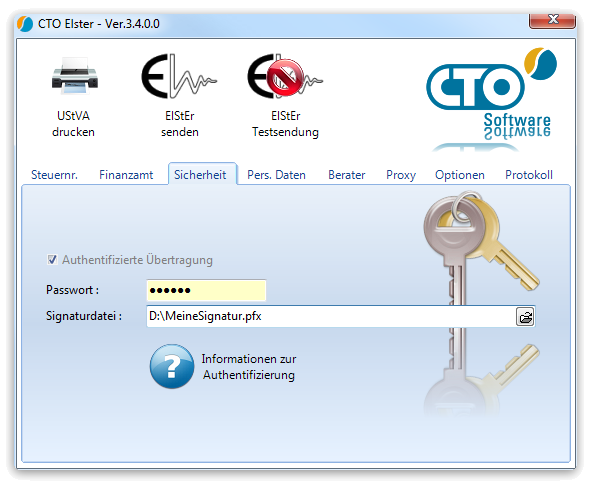
Task: Click Informationen zur Authentifizierung link text
Action: coord(249,367)
